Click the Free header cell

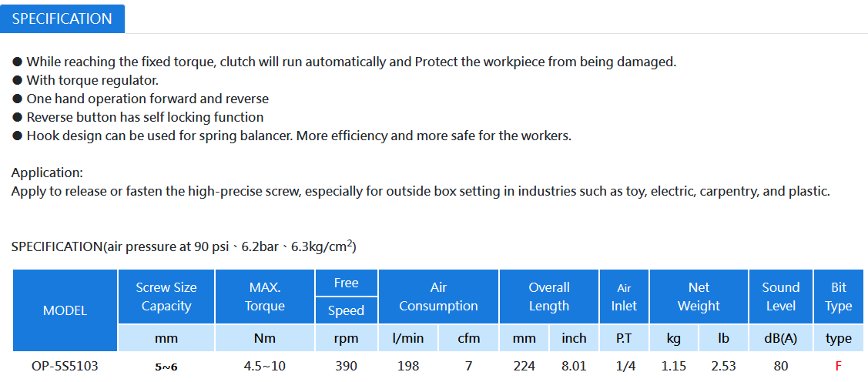[x=347, y=283]
